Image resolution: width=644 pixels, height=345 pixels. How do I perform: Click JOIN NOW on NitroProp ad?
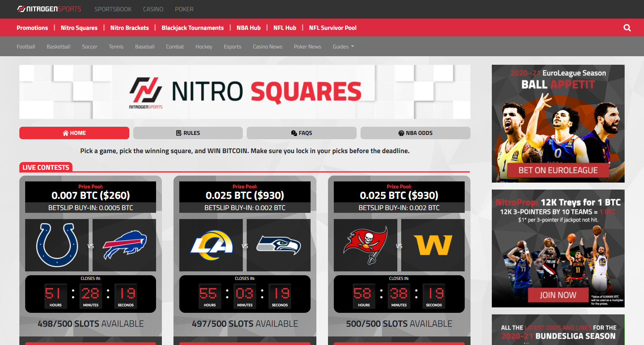click(558, 295)
